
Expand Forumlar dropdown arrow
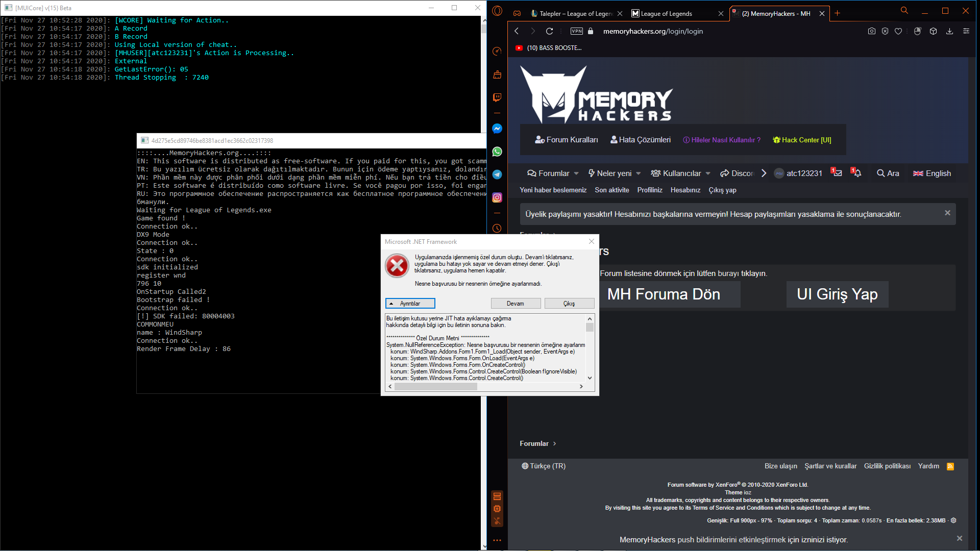click(576, 173)
